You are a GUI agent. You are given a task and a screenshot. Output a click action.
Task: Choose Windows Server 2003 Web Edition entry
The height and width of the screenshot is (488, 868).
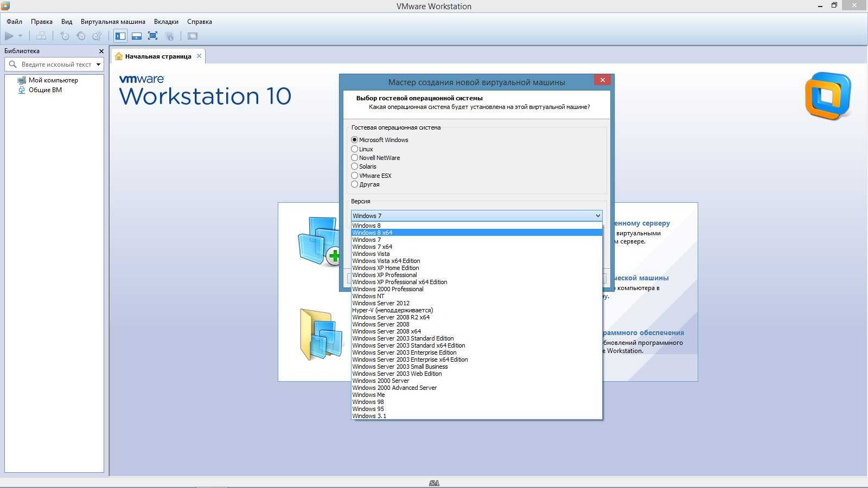tap(476, 374)
